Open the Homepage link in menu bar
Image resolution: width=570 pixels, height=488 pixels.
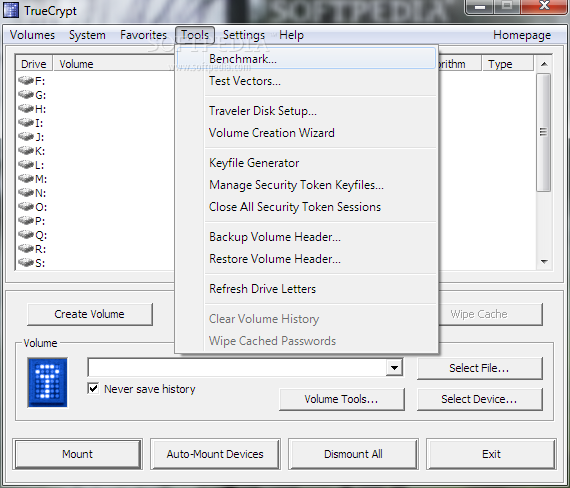tap(522, 35)
